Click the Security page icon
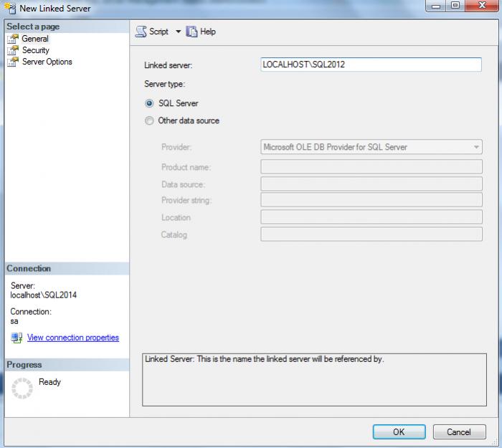 tap(13, 50)
